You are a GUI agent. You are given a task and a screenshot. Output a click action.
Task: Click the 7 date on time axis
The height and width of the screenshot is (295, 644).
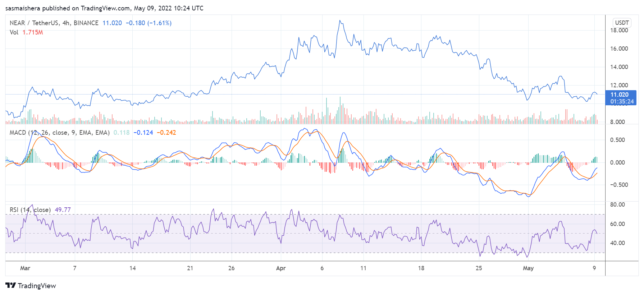[75, 268]
